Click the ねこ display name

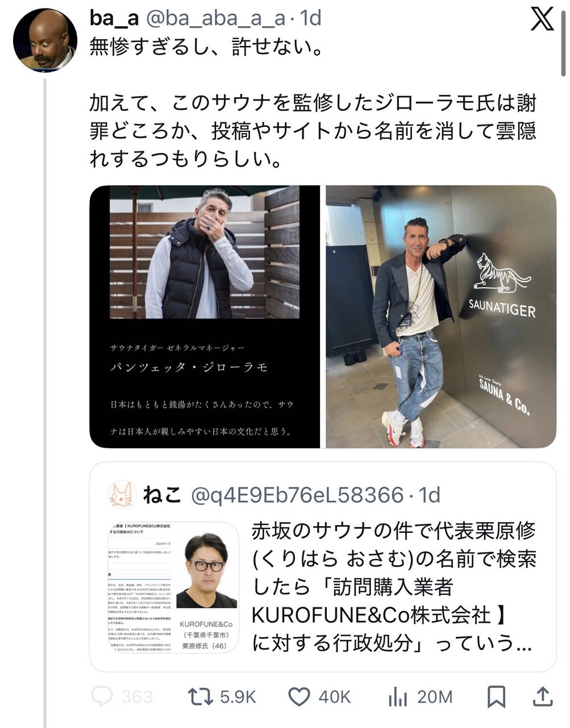pyautogui.click(x=162, y=495)
